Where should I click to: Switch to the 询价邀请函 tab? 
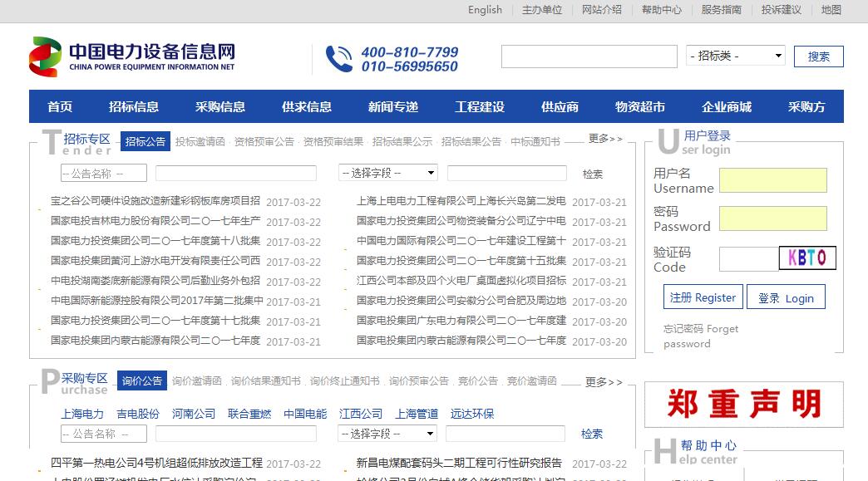197,381
